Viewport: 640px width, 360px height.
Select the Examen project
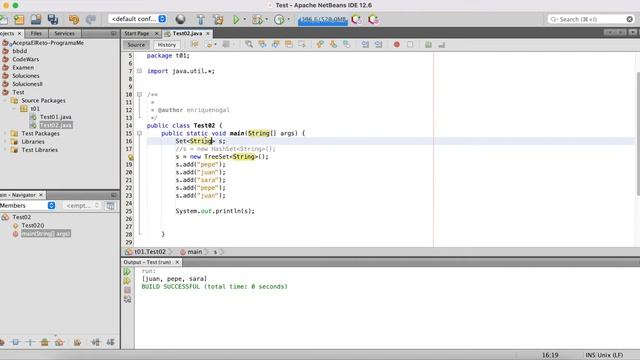[x=23, y=67]
